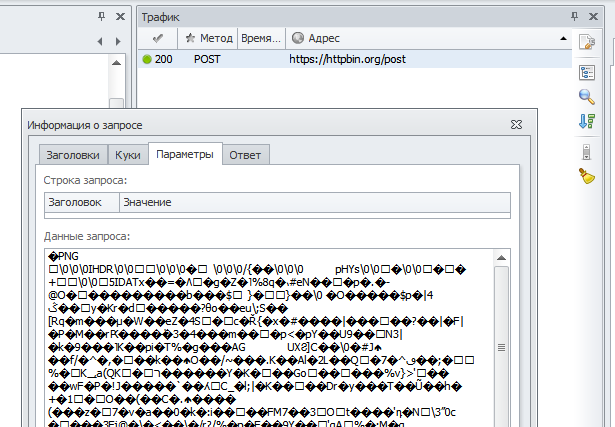Click the Строка запроса label

pyautogui.click(x=85, y=180)
